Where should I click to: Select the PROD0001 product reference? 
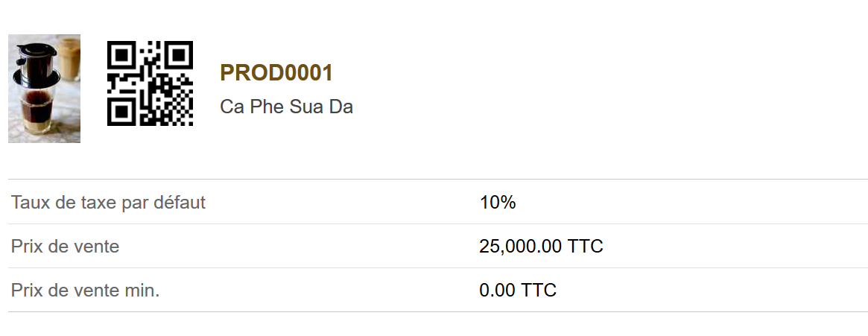pyautogui.click(x=276, y=73)
